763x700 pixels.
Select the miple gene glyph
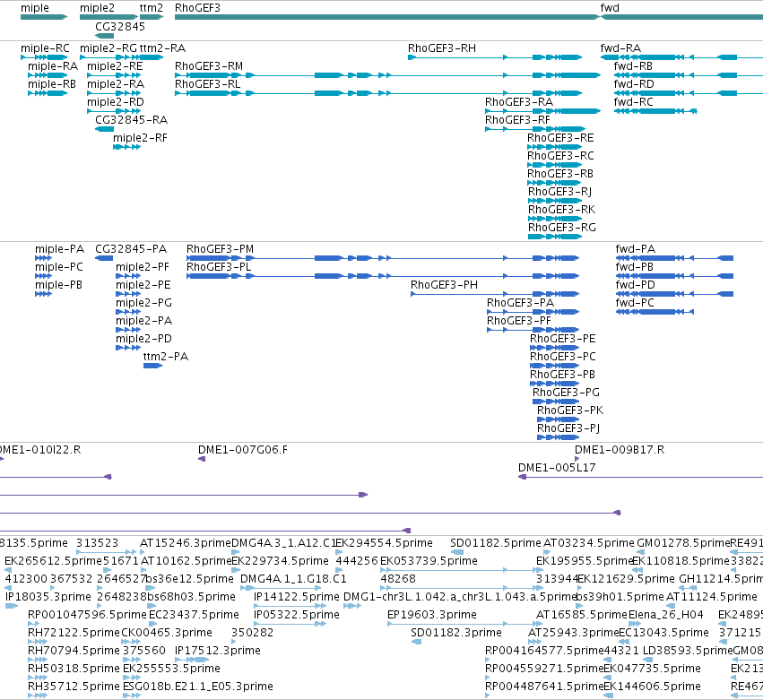point(44,17)
